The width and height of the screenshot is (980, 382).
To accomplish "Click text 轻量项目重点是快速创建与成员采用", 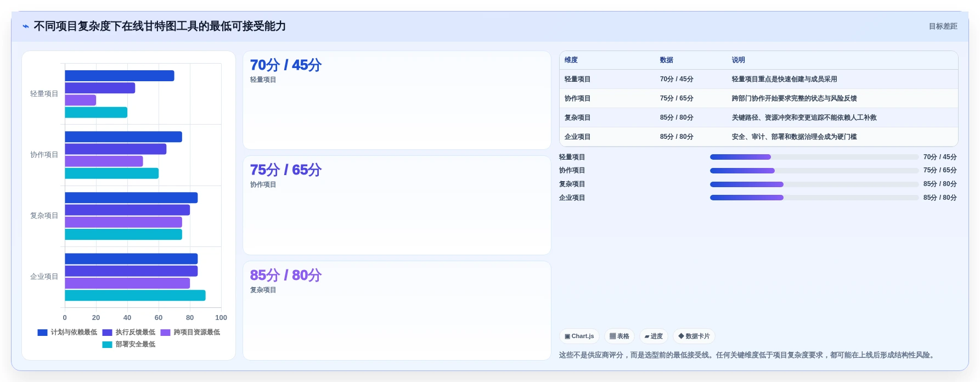I will point(785,79).
